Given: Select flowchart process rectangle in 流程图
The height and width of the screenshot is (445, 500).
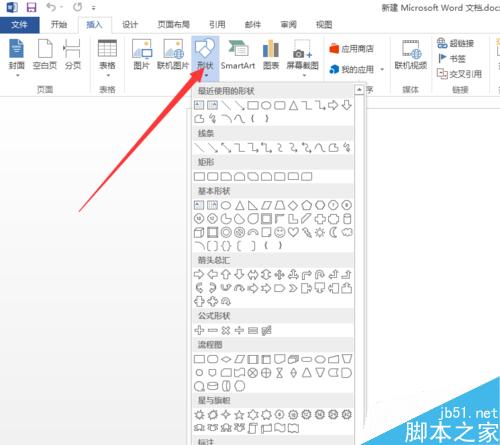Looking at the screenshot, I should tap(199, 359).
